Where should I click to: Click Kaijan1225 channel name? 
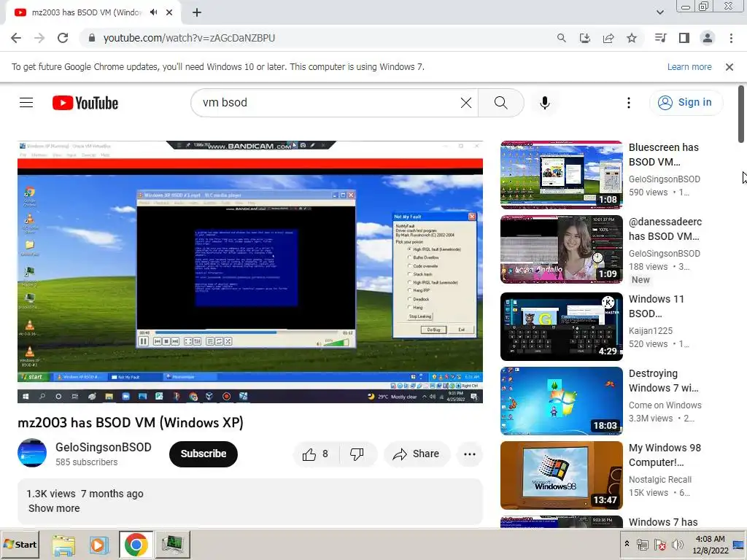[x=650, y=331]
